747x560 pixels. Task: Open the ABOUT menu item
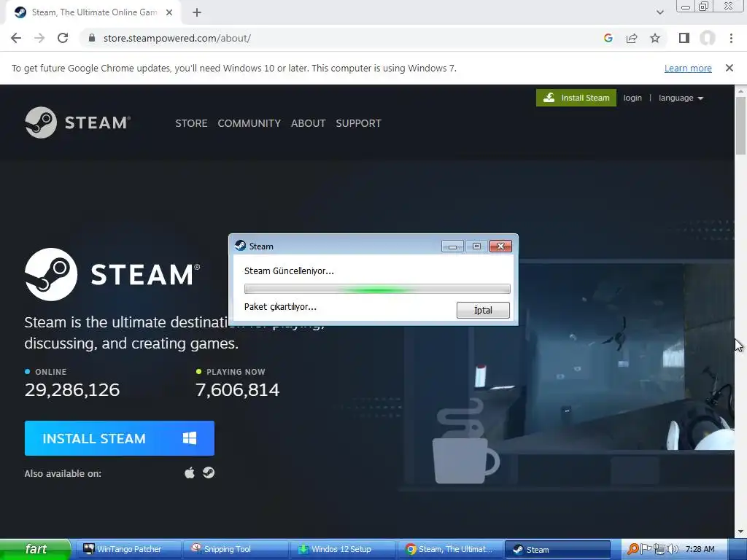point(309,123)
